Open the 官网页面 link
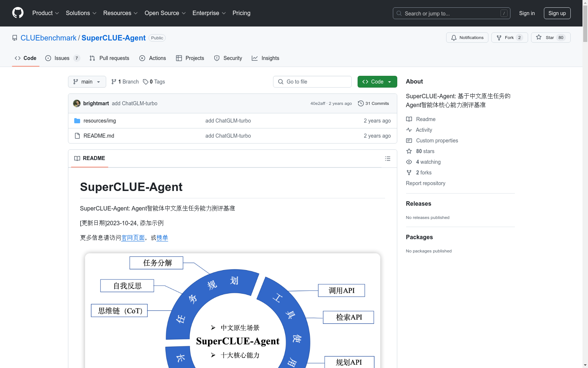The image size is (588, 368). click(133, 238)
